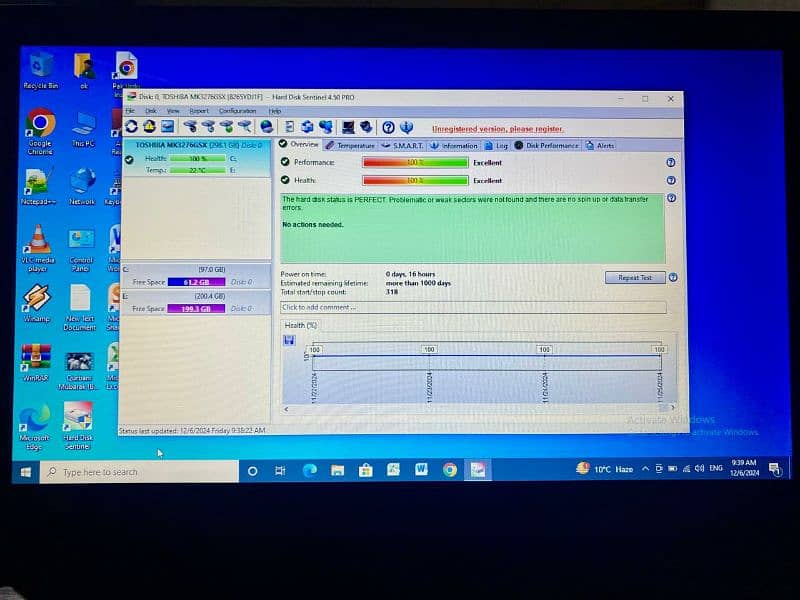Click the 'Click to add comment' field
Viewport: 800px width, 600px height.
472,307
